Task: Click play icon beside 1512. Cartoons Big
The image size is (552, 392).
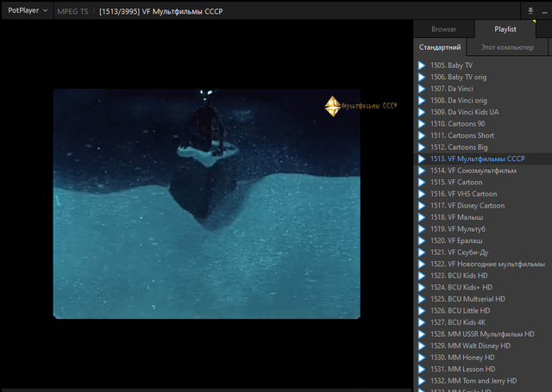Action: click(x=422, y=147)
